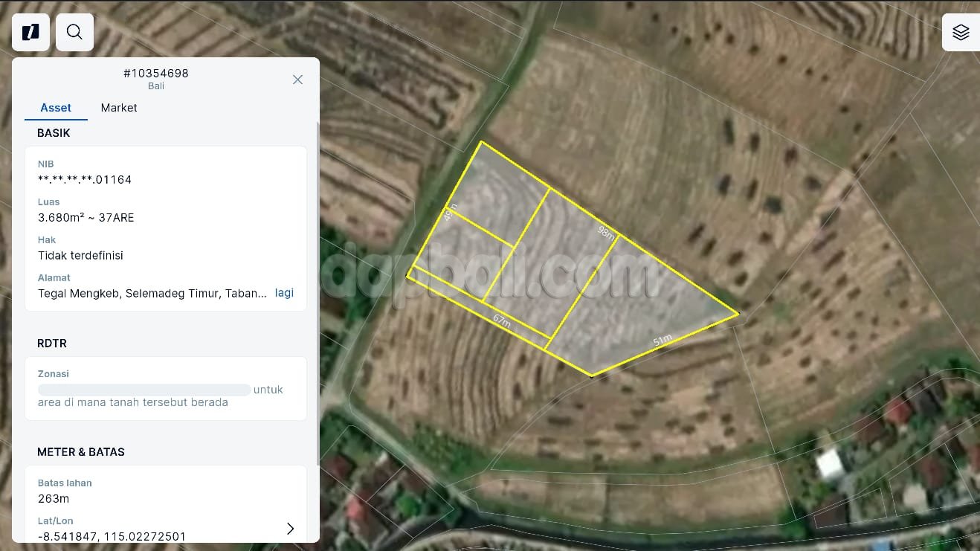This screenshot has height=551, width=980.
Task: Expand the Lat/Lon row chevron arrow
Action: [x=290, y=528]
